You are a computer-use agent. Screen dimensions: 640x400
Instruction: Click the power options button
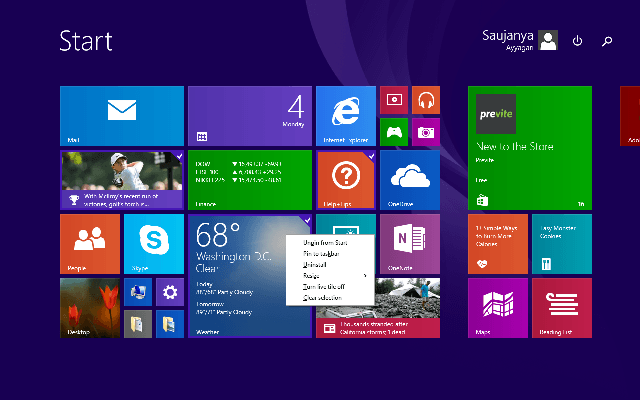[x=577, y=41]
